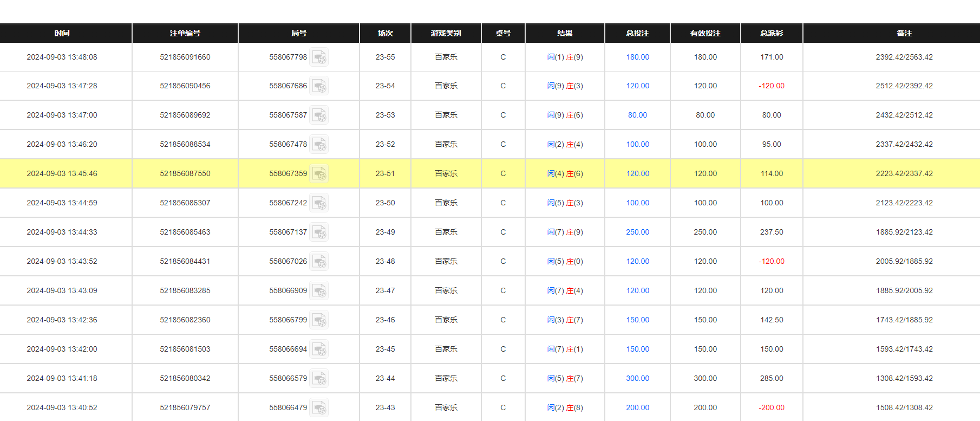Click the 时间 column header
The height and width of the screenshot is (421, 980).
[62, 33]
